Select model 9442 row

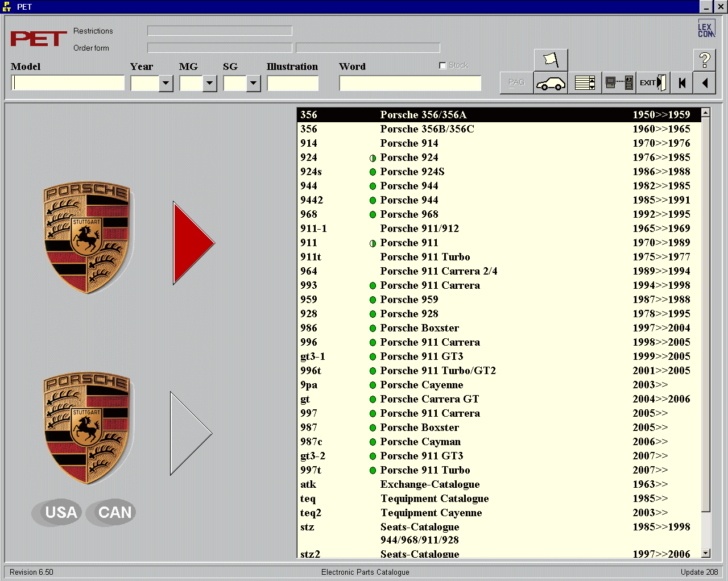click(499, 200)
